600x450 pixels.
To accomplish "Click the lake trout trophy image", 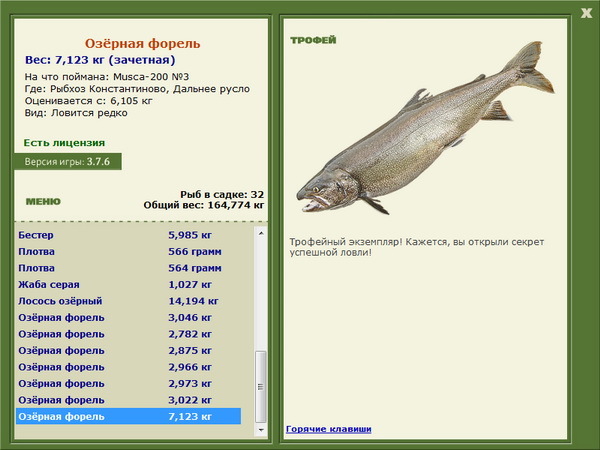I will pyautogui.click(x=425, y=128).
